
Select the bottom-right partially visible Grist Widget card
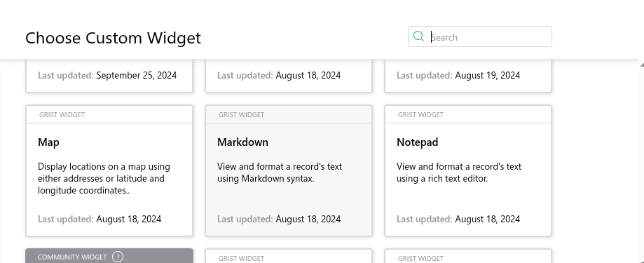pos(468,256)
